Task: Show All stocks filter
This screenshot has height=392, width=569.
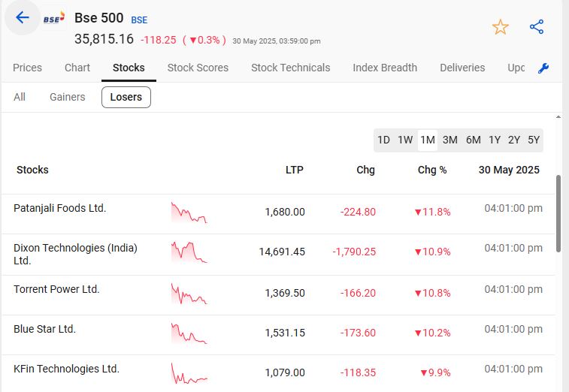Action: (20, 97)
